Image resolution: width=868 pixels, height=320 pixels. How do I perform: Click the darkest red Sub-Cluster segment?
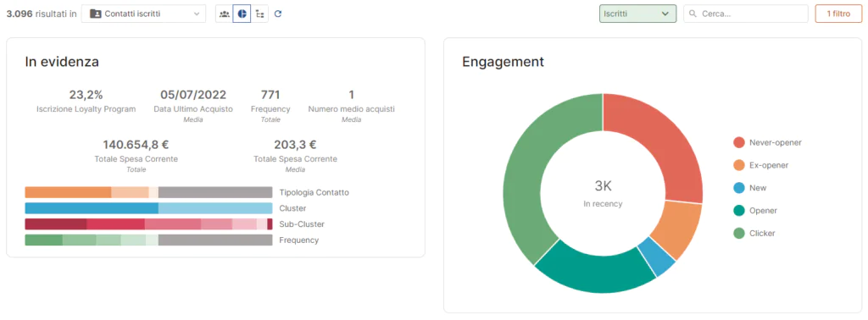click(x=56, y=224)
